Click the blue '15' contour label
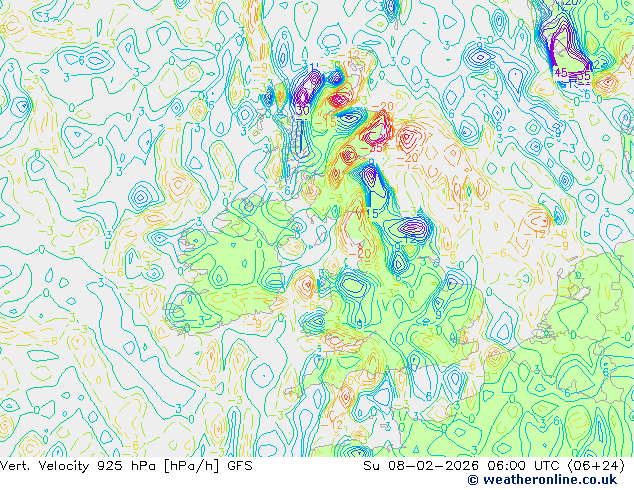 tap(372, 213)
